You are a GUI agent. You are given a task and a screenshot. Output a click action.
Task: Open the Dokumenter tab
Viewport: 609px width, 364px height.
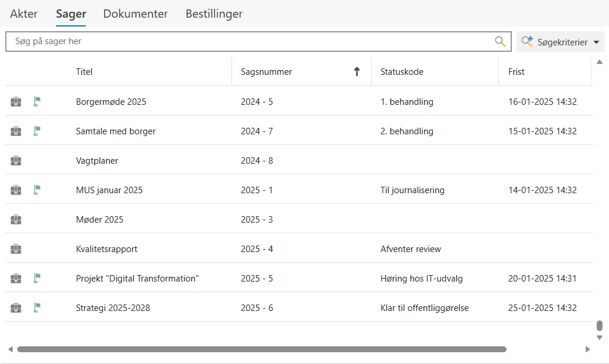click(x=135, y=14)
